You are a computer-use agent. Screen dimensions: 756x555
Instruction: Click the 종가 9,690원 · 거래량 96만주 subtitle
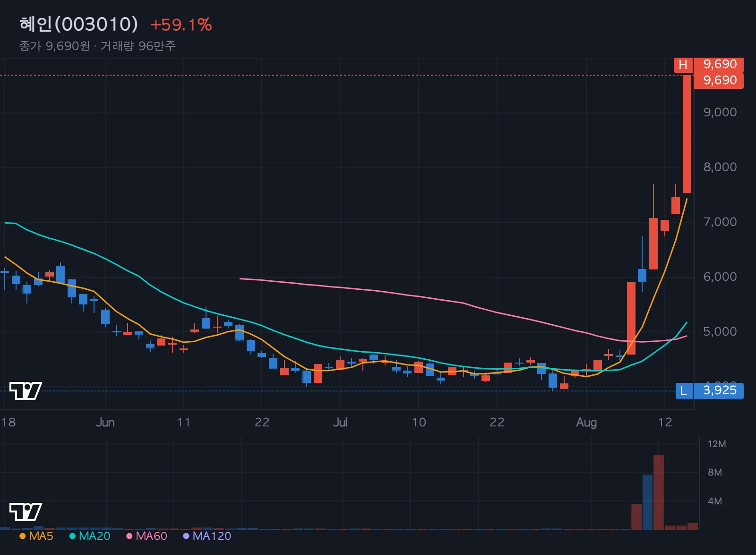coord(97,46)
